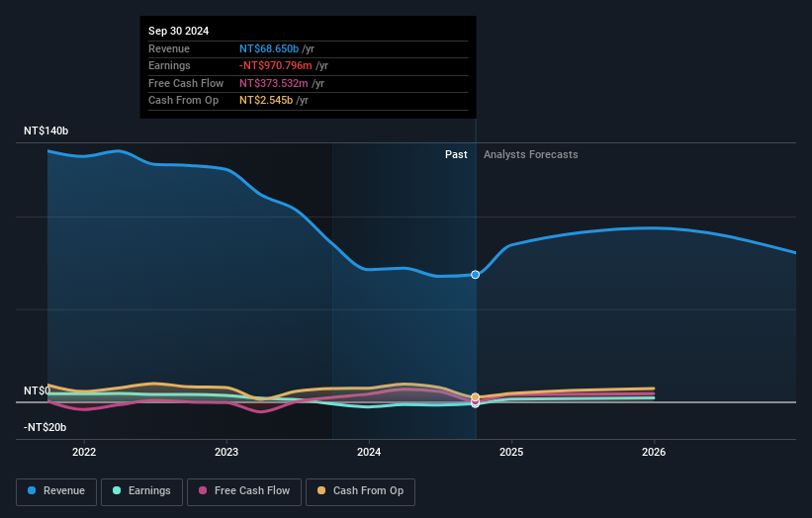This screenshot has height=518, width=812.
Task: Click the blue Revenue data point marker
Action: pos(475,275)
